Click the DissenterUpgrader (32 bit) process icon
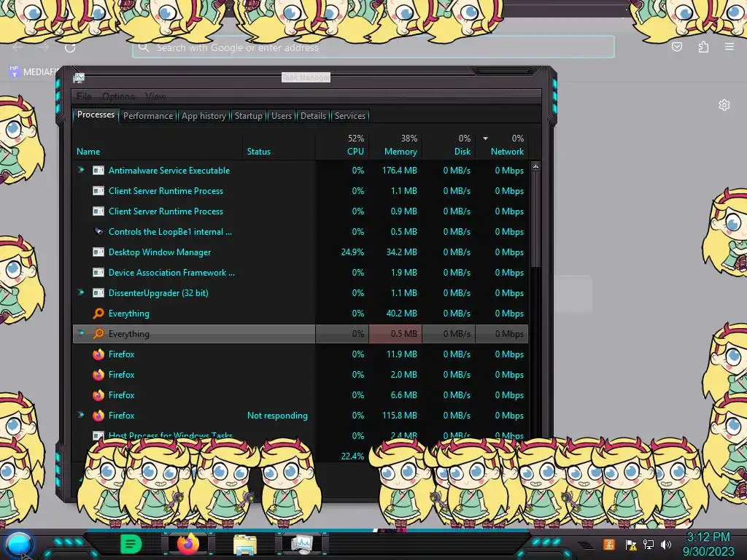The width and height of the screenshot is (747, 560). coord(98,293)
